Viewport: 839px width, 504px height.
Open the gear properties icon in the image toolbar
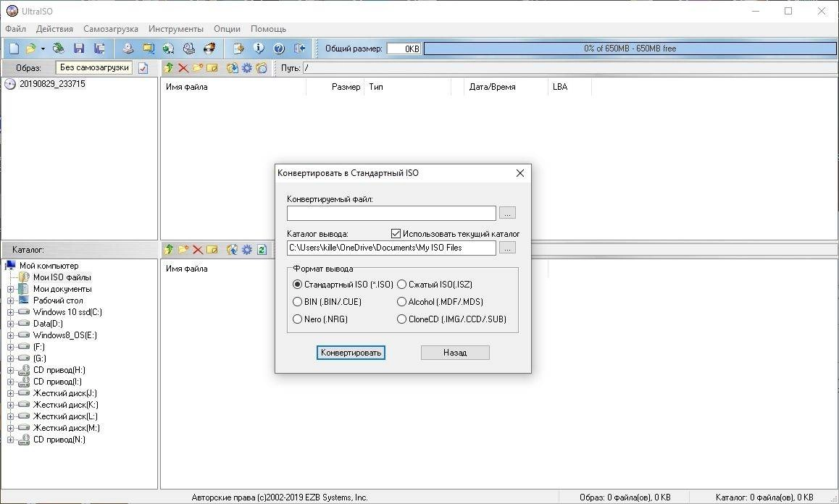246,68
